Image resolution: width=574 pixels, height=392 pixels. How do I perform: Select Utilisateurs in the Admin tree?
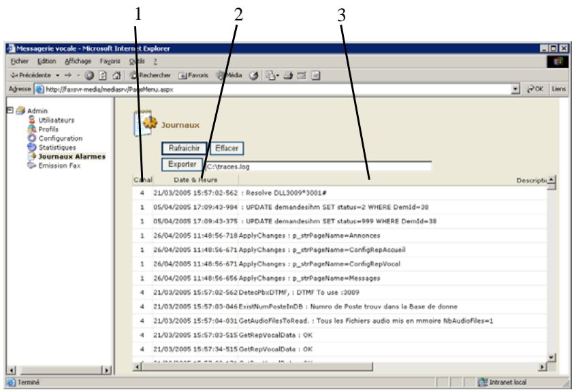point(57,120)
